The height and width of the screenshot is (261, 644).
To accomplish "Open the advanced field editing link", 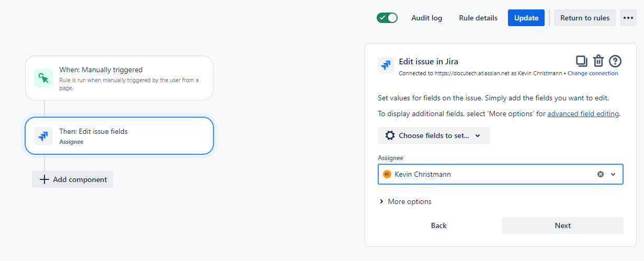I will coord(583,114).
